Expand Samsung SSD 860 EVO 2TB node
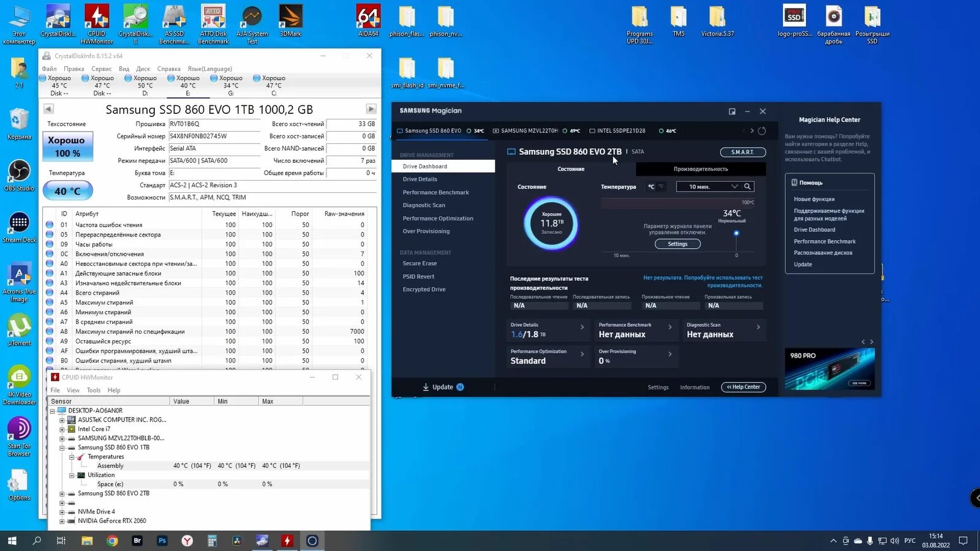Viewport: 980px width, 551px height. 62,493
